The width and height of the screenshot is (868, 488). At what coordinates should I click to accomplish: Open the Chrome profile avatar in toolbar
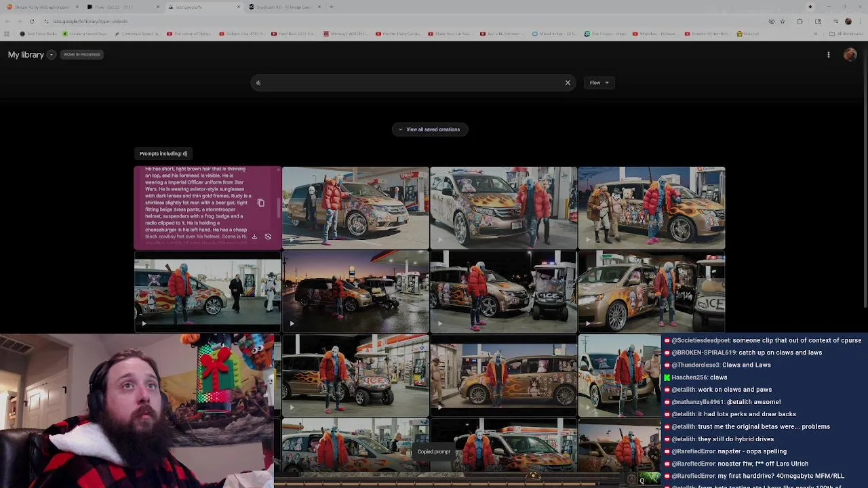click(848, 21)
